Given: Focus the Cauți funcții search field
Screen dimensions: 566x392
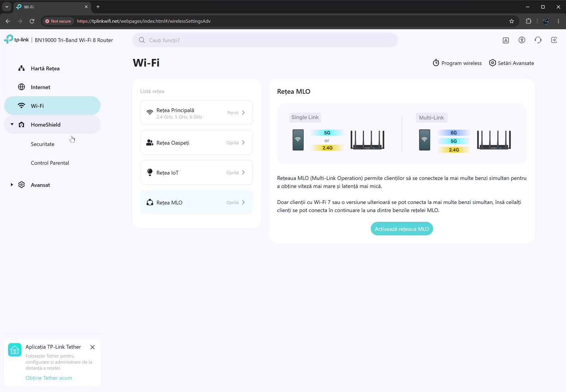Looking at the screenshot, I should (265, 40).
